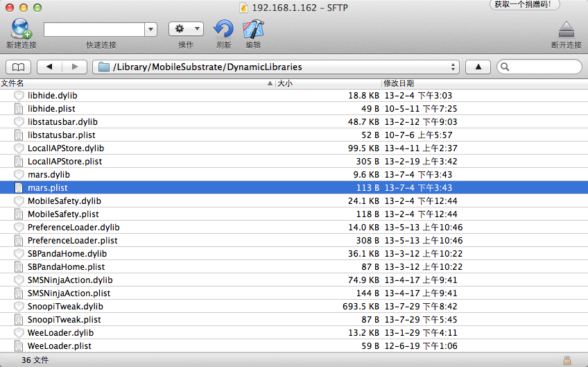Select the MobileSafety.plist filename
588x367 pixels.
pos(63,214)
